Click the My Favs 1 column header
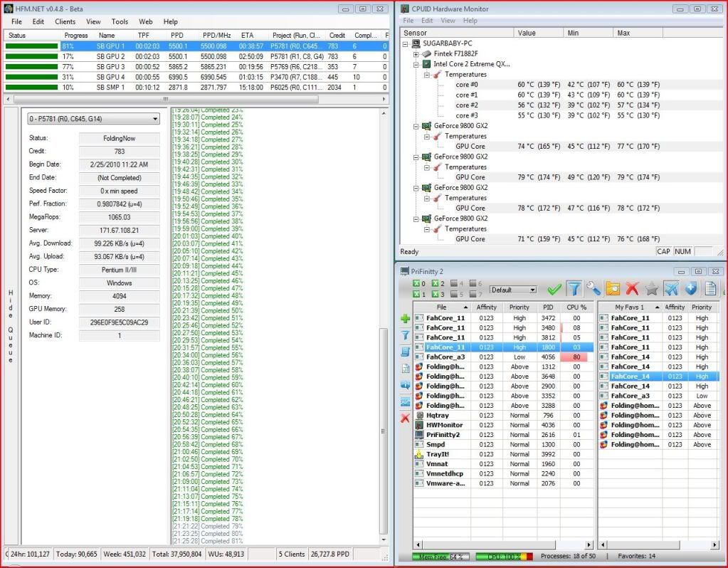Viewport: 728px width, 568px height. (x=630, y=307)
